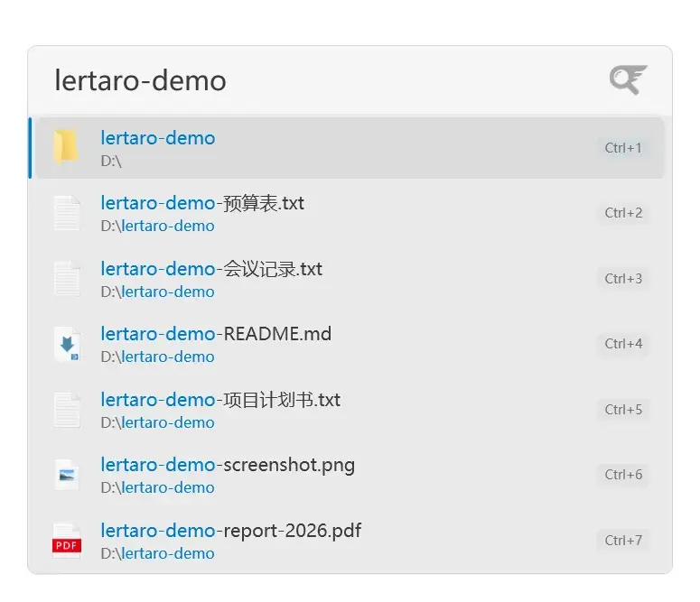Click the yellow folder icon for lertaro-demo
This screenshot has width=700, height=602.
click(66, 147)
